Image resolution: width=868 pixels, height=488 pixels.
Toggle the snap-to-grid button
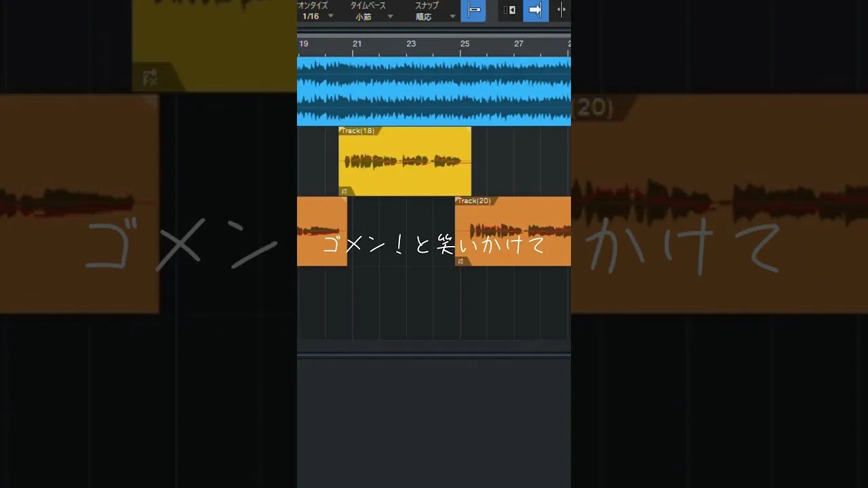[473, 10]
